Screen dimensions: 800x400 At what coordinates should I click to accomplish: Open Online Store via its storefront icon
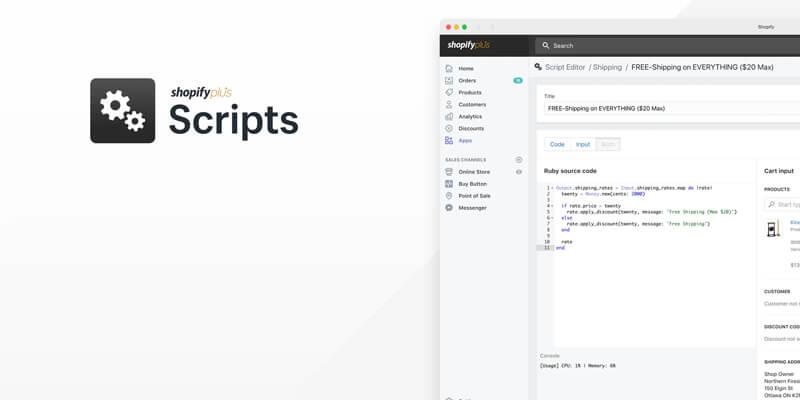(x=449, y=172)
